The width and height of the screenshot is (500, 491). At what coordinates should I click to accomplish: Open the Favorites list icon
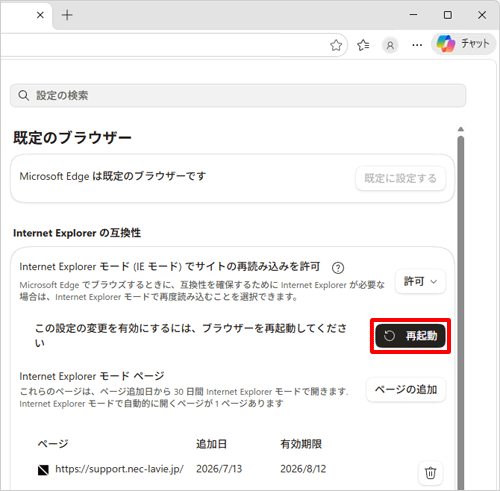click(363, 45)
